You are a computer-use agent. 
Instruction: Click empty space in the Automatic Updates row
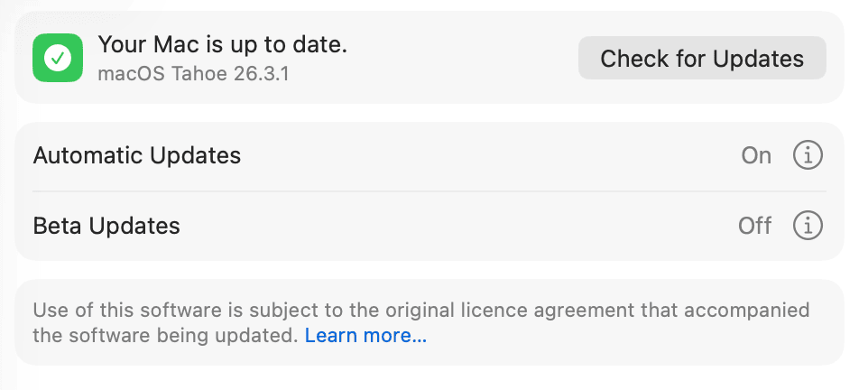point(487,155)
